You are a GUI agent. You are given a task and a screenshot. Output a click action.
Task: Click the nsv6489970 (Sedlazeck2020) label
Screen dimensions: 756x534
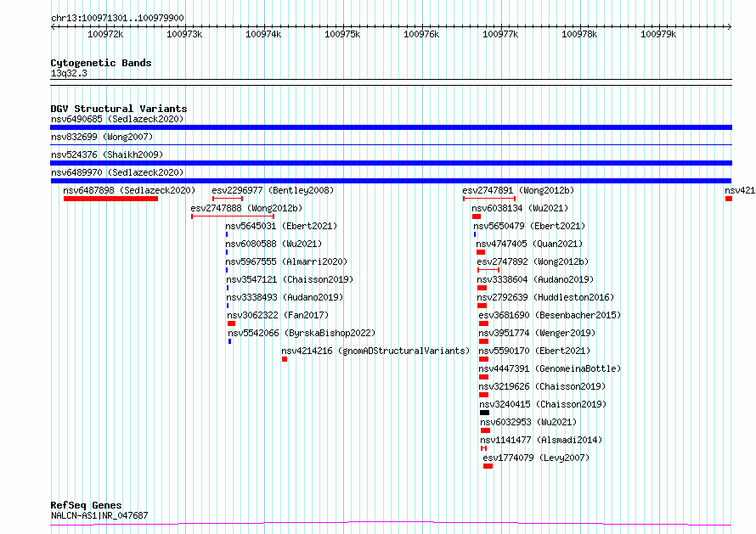click(x=117, y=172)
